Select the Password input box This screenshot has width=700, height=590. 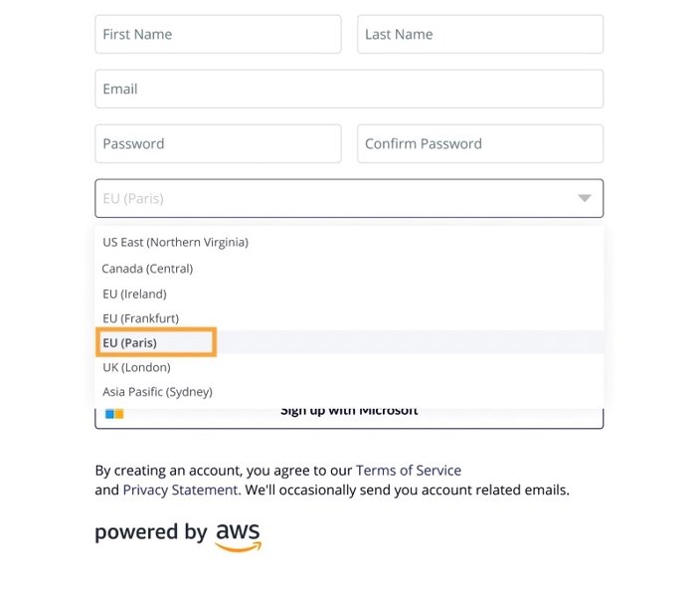pyautogui.click(x=218, y=144)
